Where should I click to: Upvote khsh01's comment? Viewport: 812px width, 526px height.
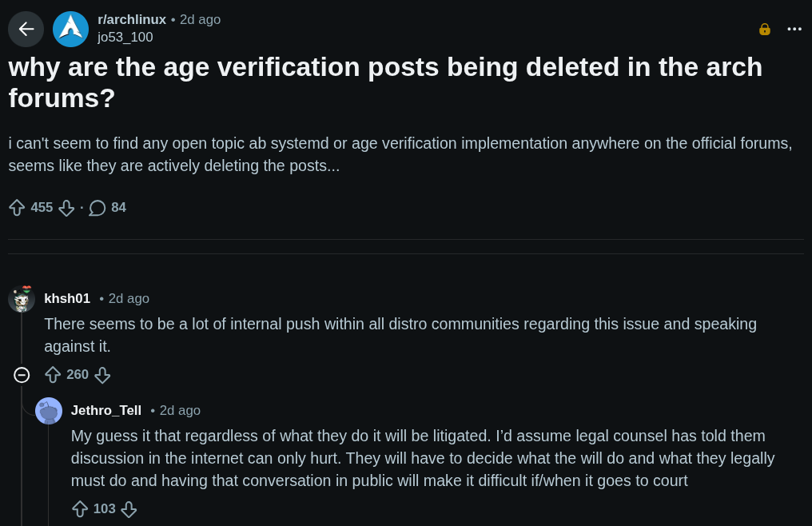click(53, 374)
